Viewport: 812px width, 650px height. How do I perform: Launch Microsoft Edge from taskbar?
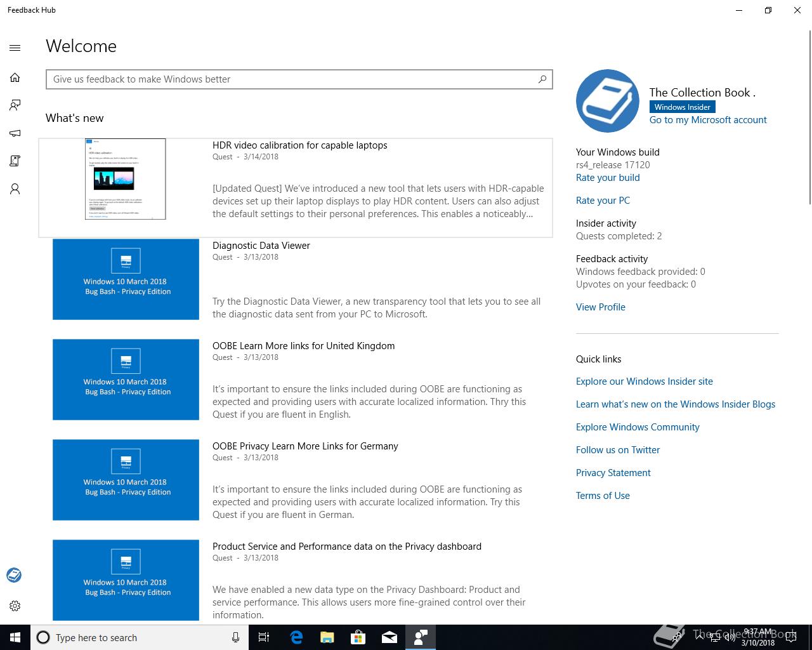coord(296,637)
